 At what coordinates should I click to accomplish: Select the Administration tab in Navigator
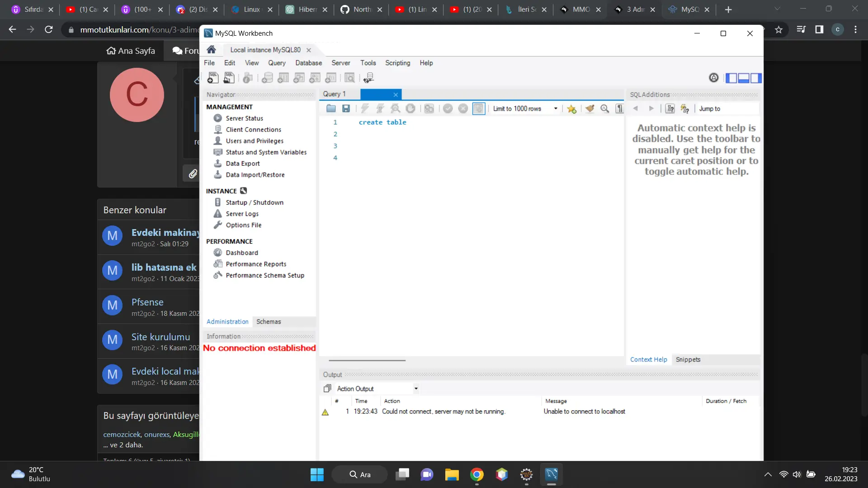tap(226, 321)
